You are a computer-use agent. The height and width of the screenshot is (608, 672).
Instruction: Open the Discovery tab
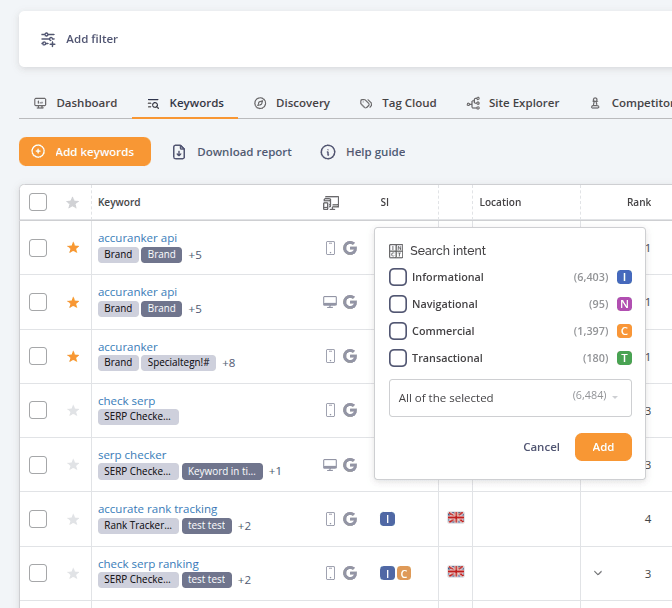tap(292, 103)
